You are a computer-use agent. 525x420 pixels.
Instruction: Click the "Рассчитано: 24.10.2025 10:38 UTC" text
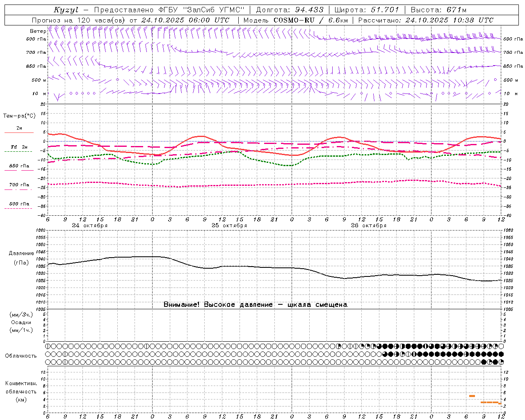click(x=426, y=20)
